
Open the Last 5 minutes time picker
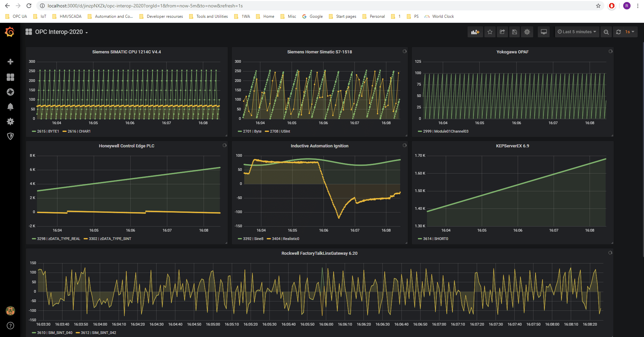click(x=577, y=32)
